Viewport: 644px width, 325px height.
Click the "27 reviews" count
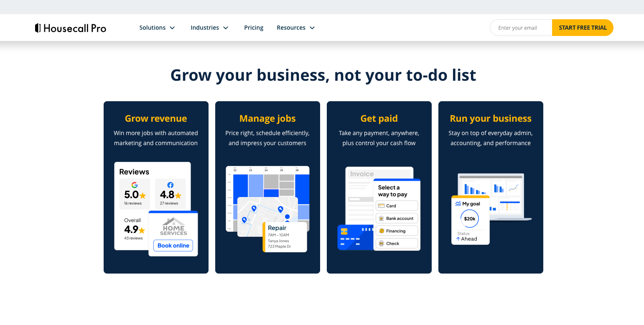169,204
